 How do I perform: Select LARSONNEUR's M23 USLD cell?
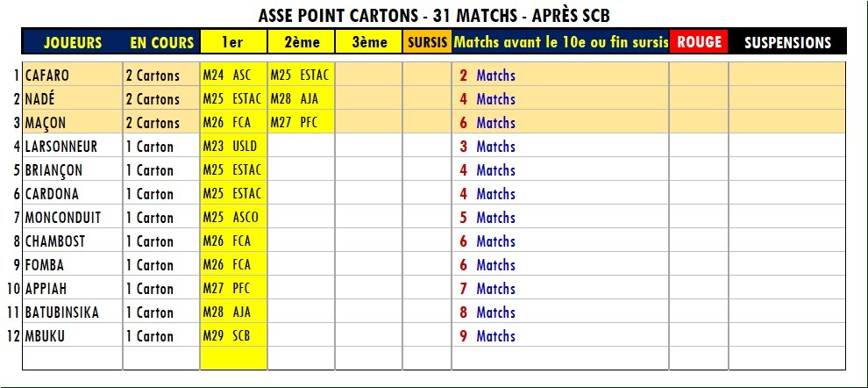coord(233,147)
